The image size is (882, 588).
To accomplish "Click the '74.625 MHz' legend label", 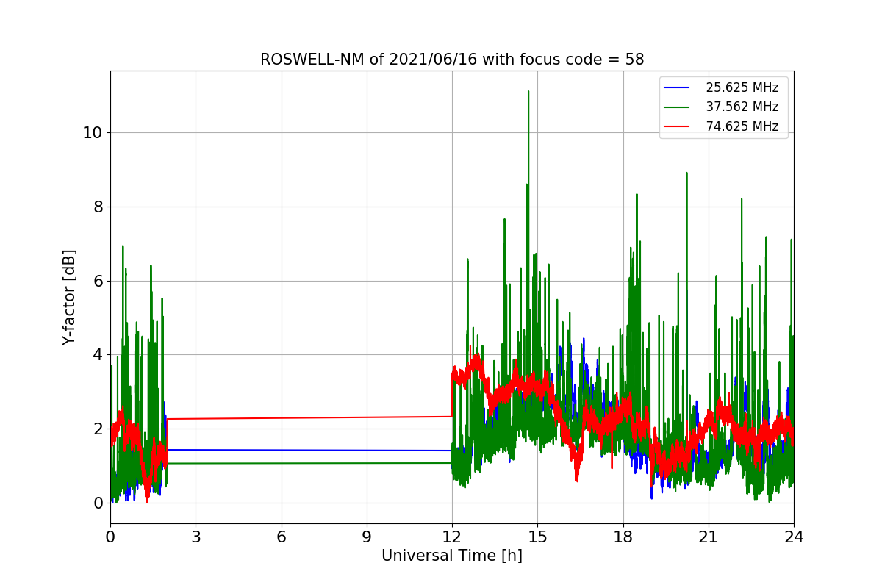I will pyautogui.click(x=742, y=126).
